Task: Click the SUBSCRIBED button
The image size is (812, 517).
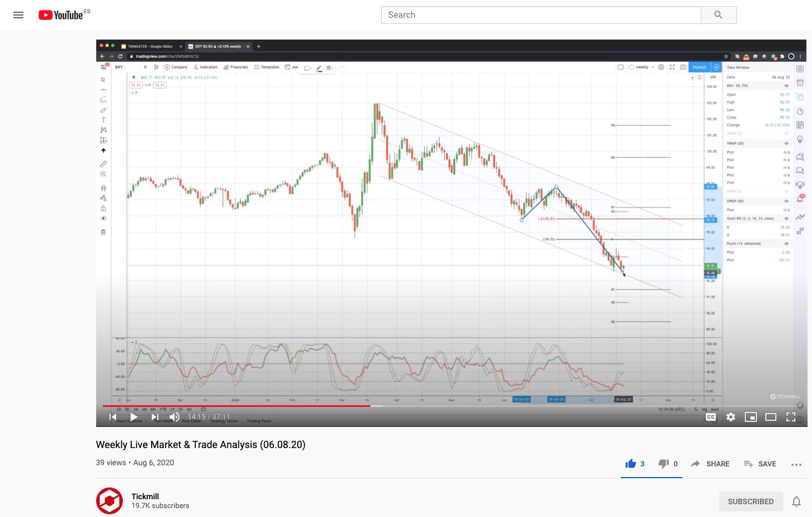Action: (751, 501)
